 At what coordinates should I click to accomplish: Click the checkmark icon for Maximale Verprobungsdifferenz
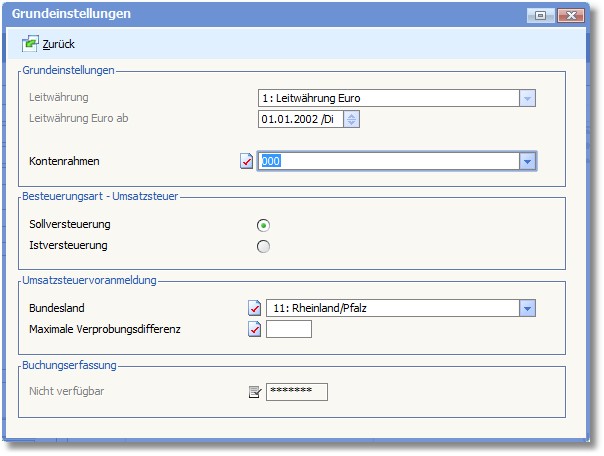254,329
